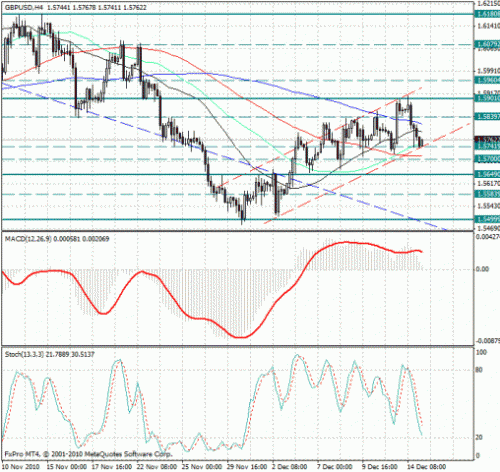Click the 1.6079 price level tag
The image size is (500, 472).
(487, 44)
